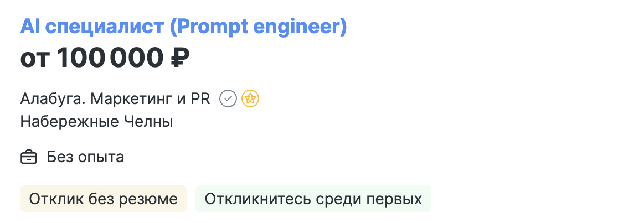Click the briefcase experience icon
Image resolution: width=644 pixels, height=223 pixels.
29,157
